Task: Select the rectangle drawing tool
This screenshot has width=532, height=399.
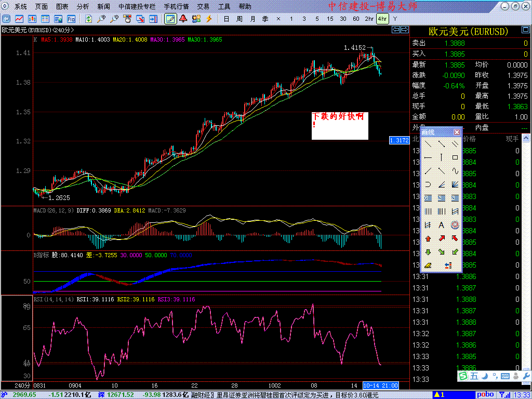Action: (455, 158)
